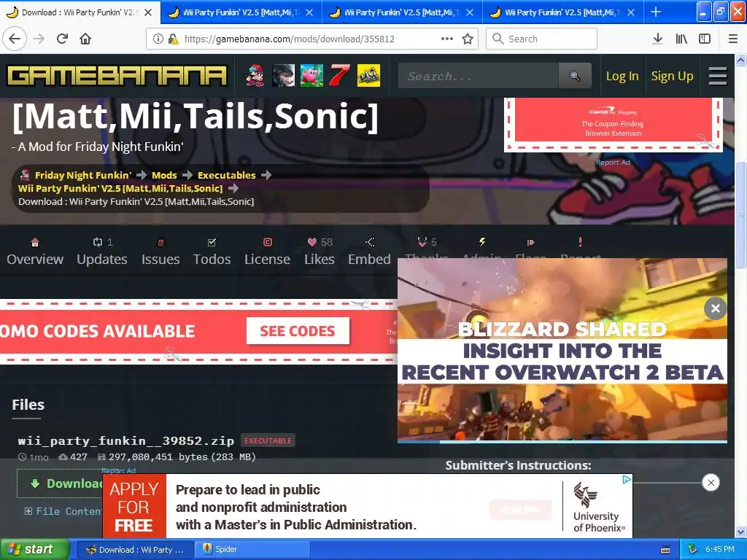
Task: Click the SEE CODES button
Action: [x=298, y=330]
